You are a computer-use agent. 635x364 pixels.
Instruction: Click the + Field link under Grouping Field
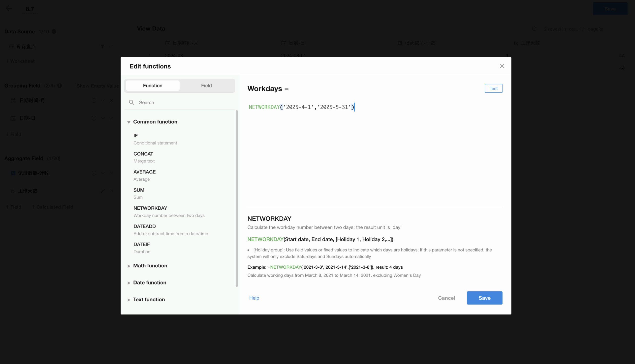point(13,134)
